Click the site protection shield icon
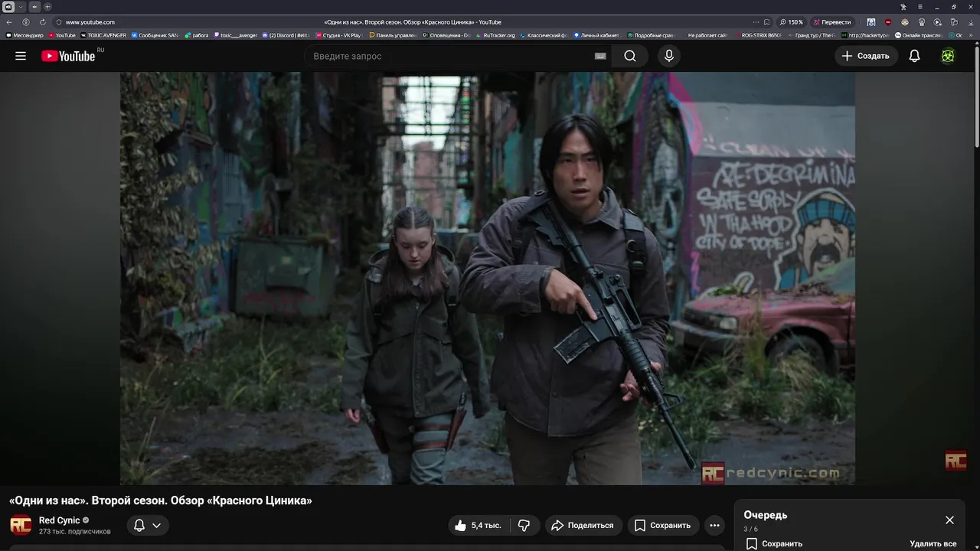Viewport: 980px width, 551px height. [x=59, y=22]
